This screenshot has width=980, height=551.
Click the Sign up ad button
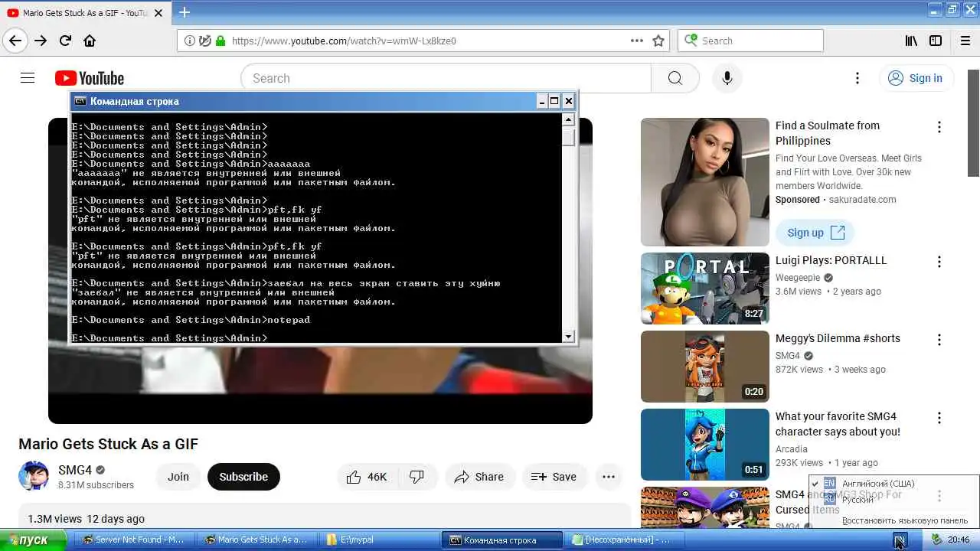click(815, 233)
